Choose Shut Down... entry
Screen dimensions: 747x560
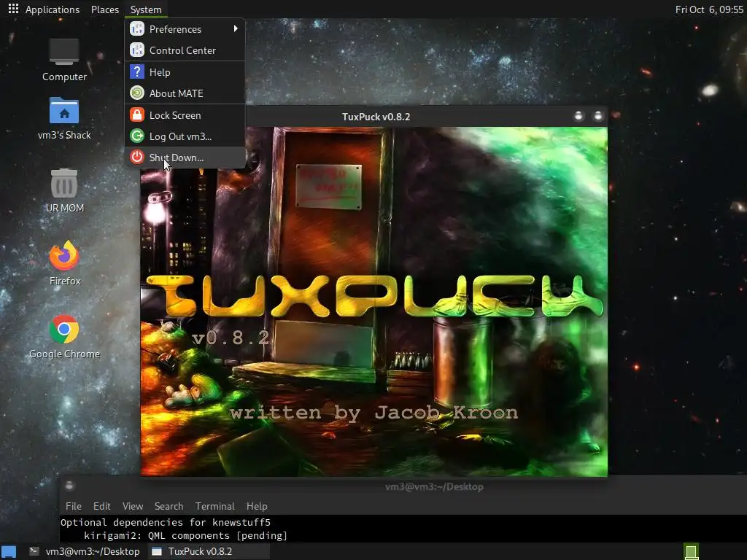coord(185,157)
